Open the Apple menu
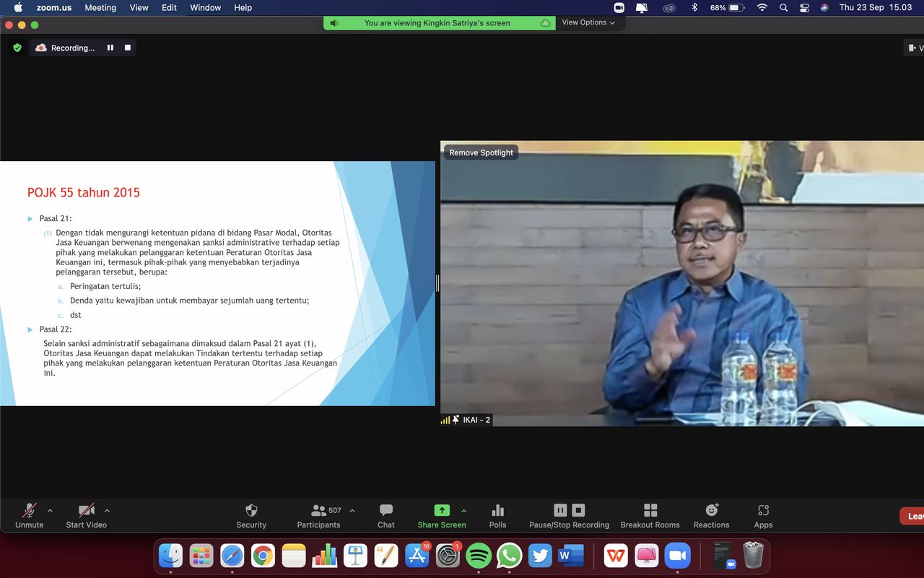924x578 pixels. pos(18,7)
